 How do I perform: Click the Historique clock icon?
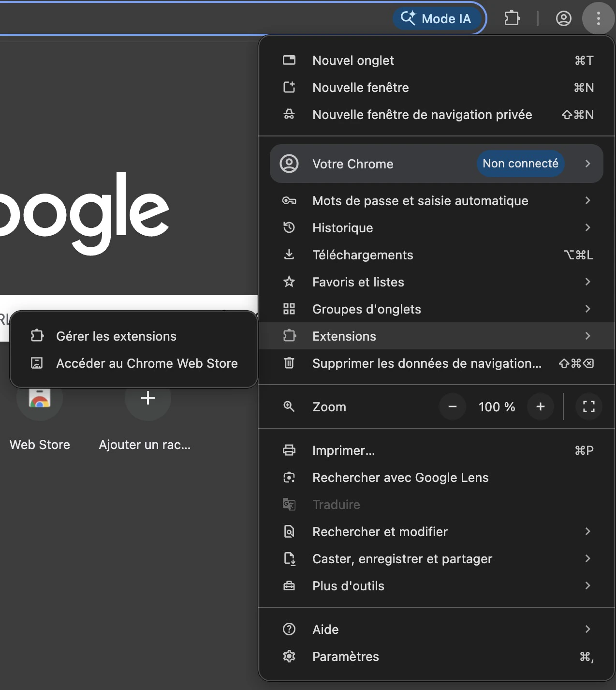pos(289,227)
